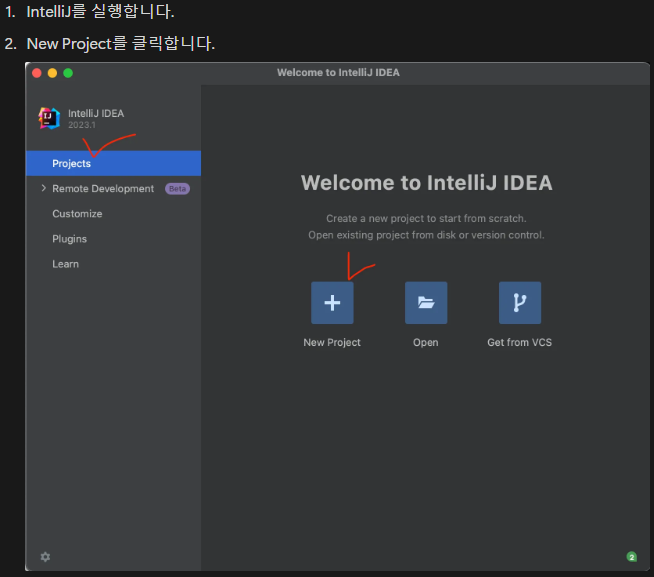Open Remote Development section

tap(103, 189)
